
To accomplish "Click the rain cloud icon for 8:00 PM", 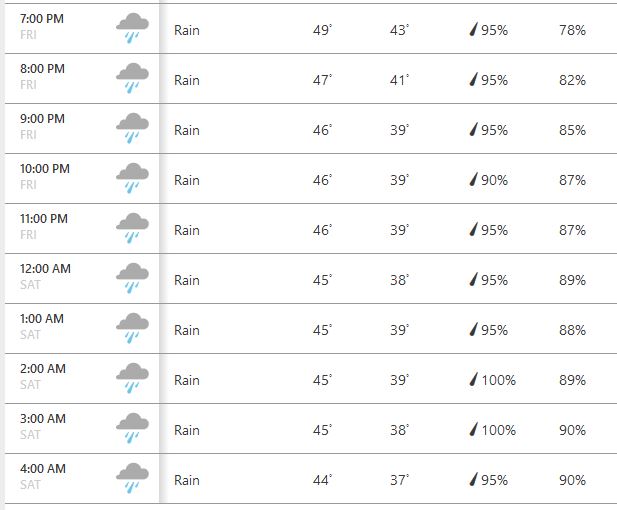I will click(132, 80).
